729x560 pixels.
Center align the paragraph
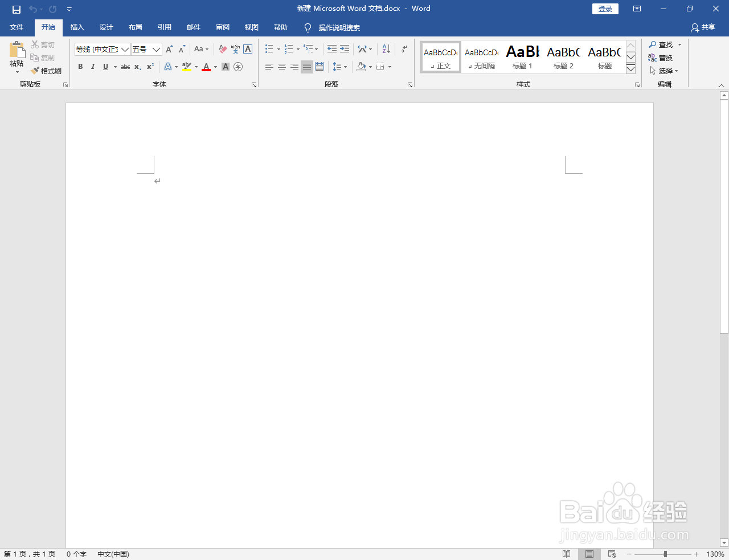(281, 67)
